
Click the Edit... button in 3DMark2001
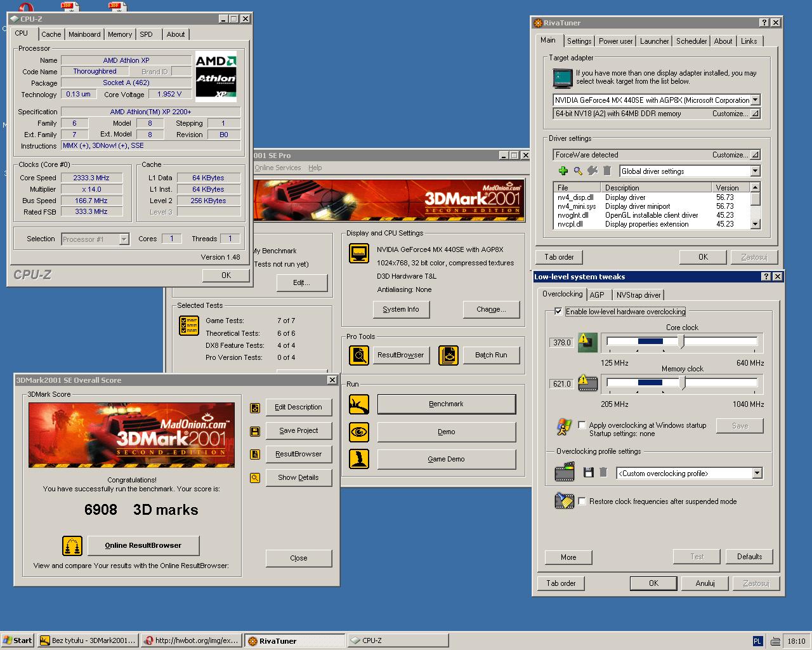(x=301, y=283)
